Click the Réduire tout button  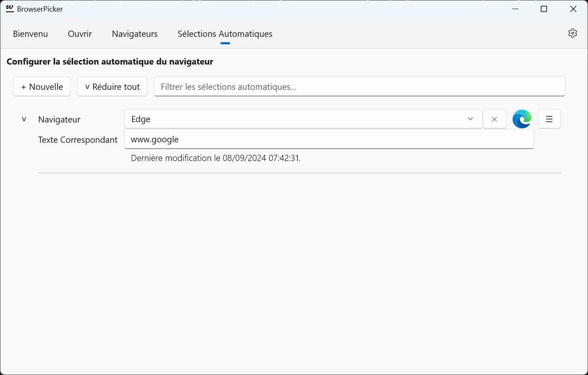pos(112,87)
